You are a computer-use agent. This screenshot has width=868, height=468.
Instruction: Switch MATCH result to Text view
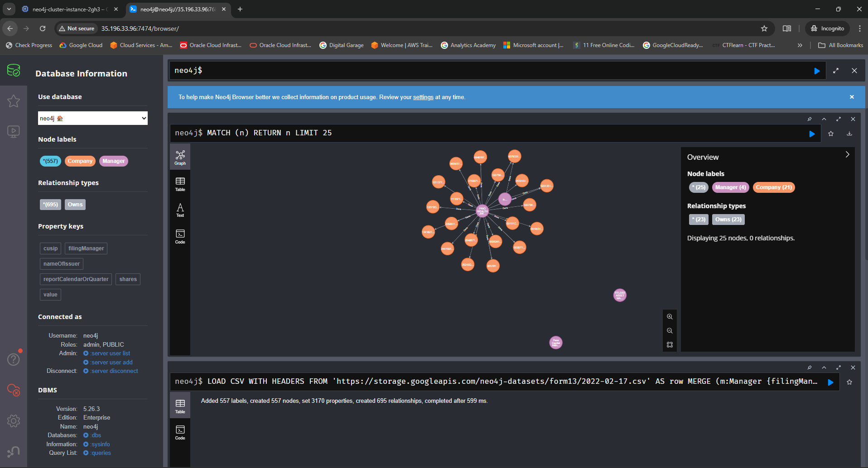pos(180,210)
